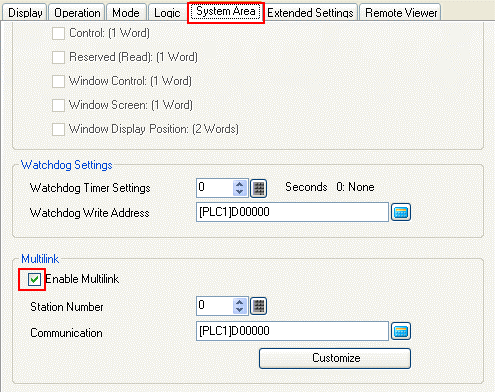
Task: Decrease Watchdog Timer value with down arrow
Action: (239, 192)
